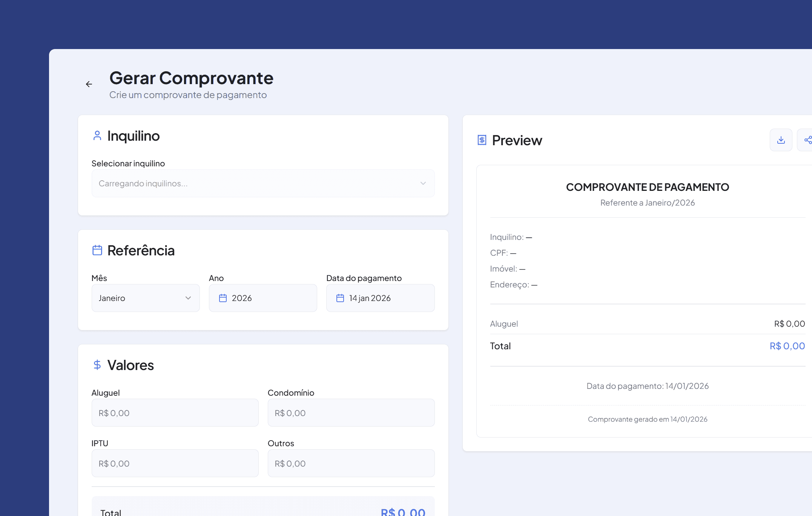Click the download icon in Preview
This screenshot has width=812, height=516.
click(781, 140)
